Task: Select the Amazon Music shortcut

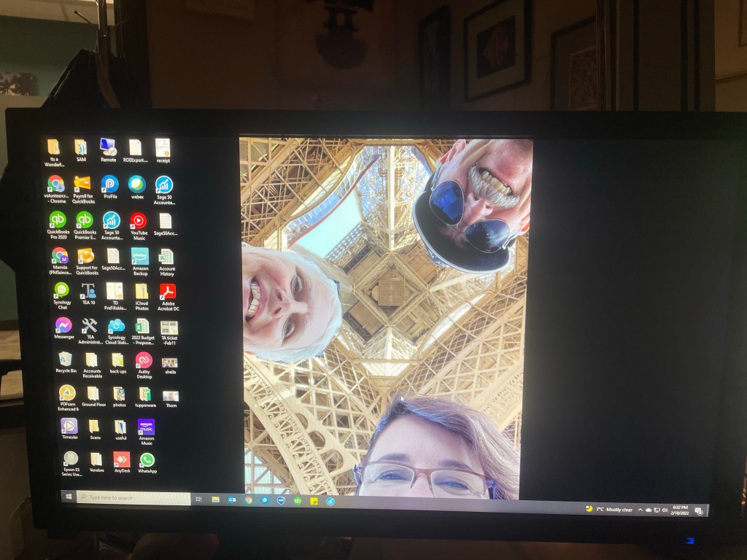Action: pos(147,427)
